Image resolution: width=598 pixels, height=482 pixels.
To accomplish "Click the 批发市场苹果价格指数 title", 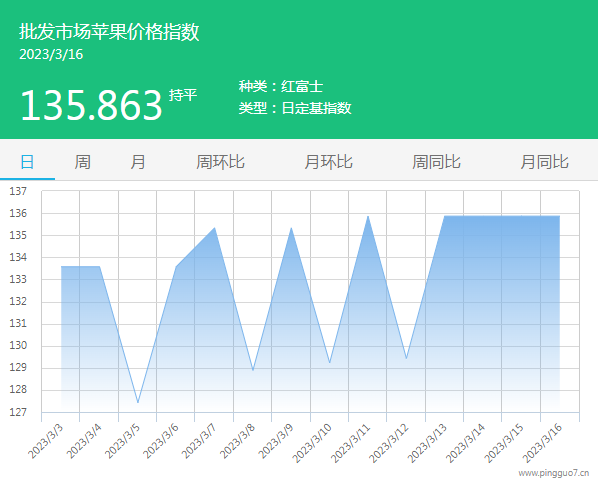I will pyautogui.click(x=109, y=31).
